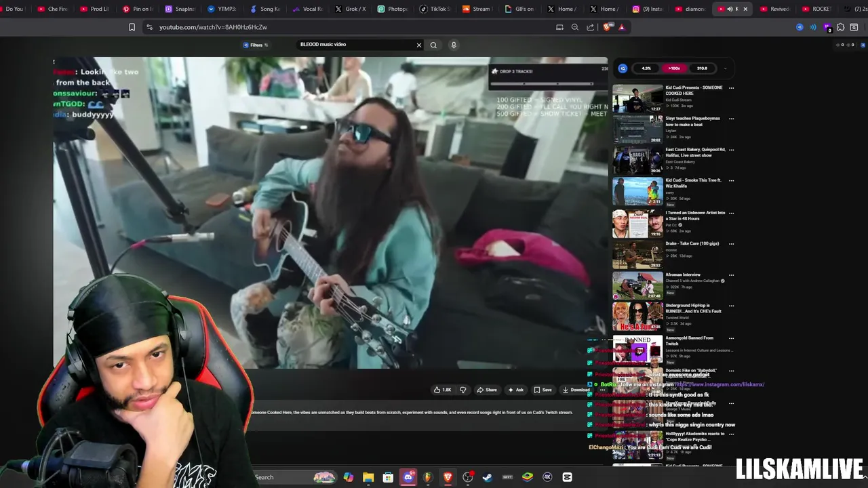Open Brave browser from the taskbar
The height and width of the screenshot is (488, 868).
[448, 477]
